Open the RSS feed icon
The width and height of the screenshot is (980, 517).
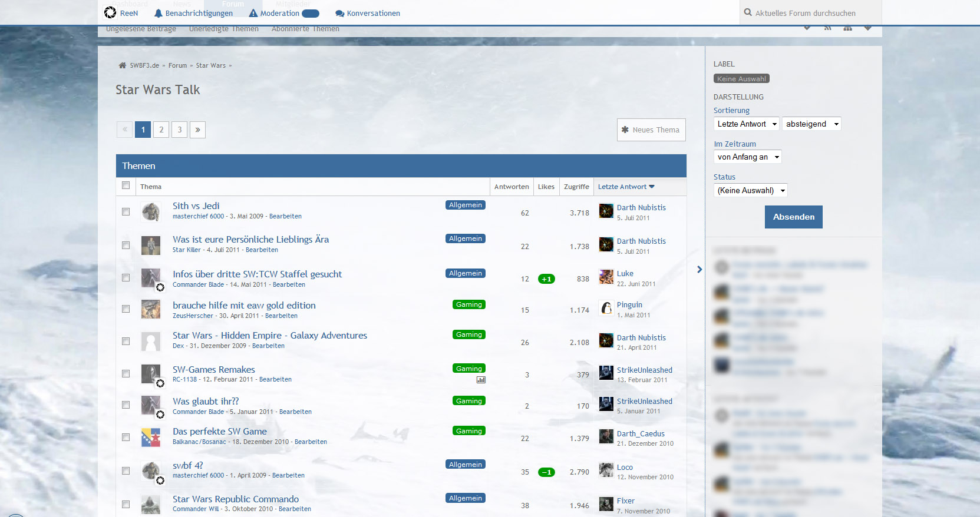coord(827,28)
